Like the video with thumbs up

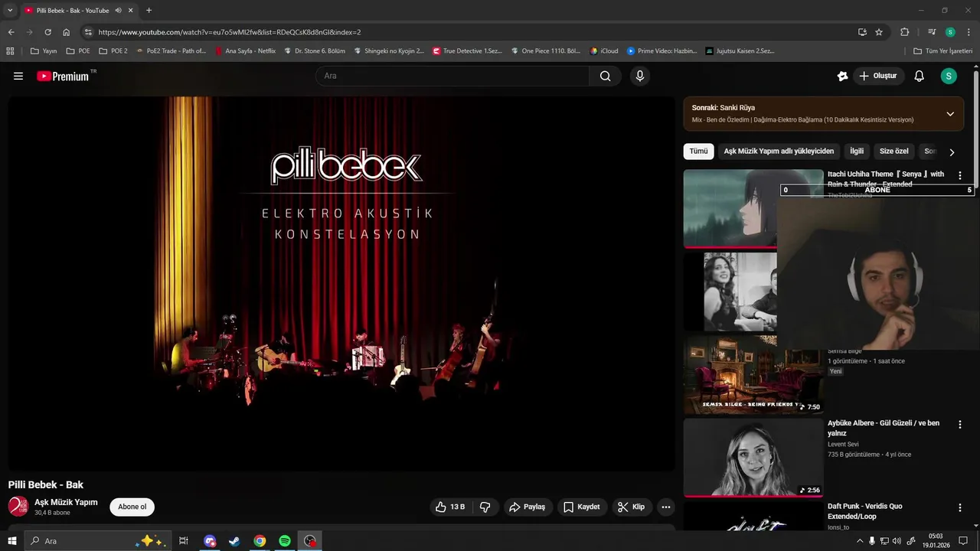(450, 507)
